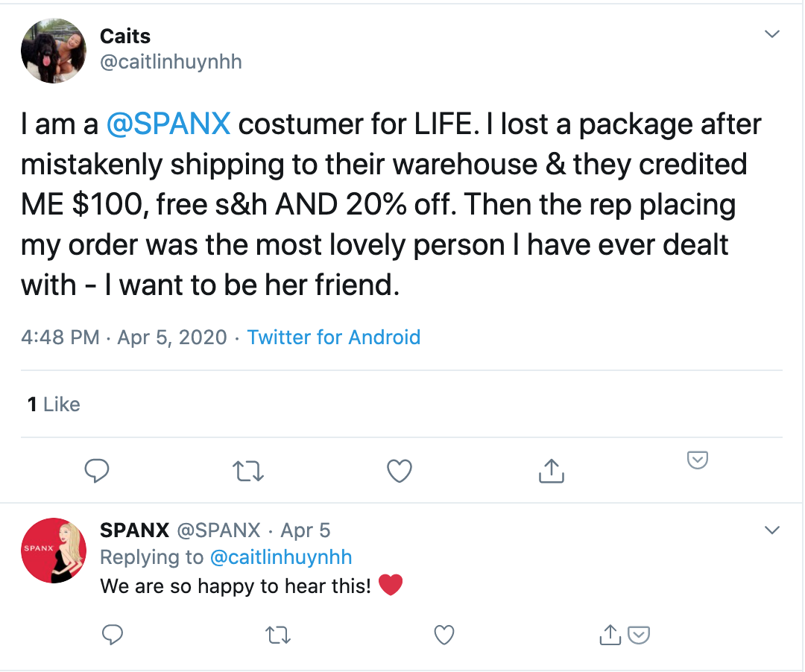The height and width of the screenshot is (672, 805).
Task: Like SPANX's reply tweet
Action: coord(443,635)
